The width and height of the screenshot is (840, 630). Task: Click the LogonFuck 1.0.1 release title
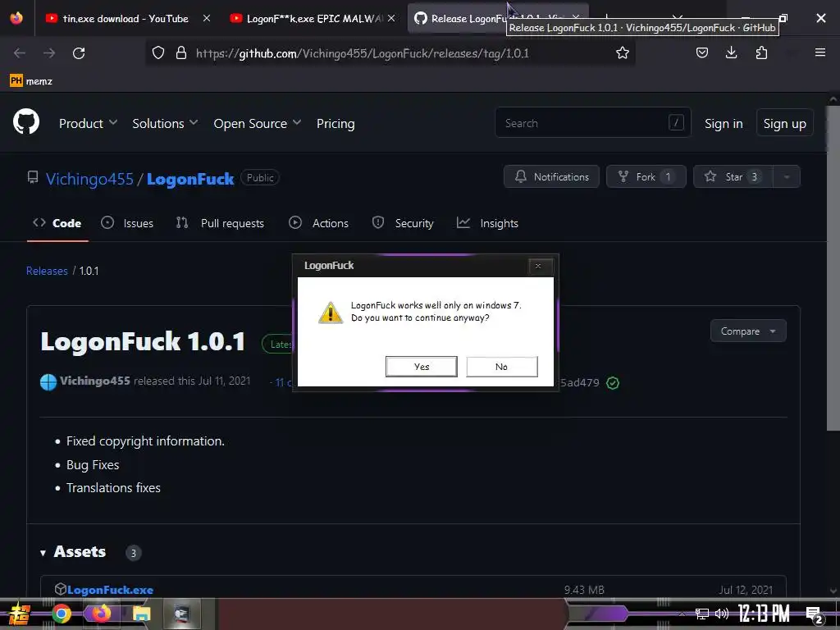(x=143, y=342)
